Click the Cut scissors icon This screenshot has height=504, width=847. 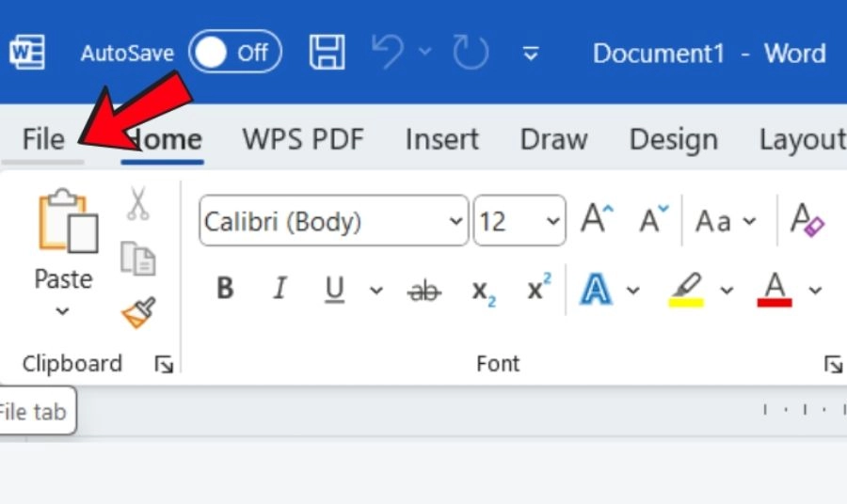click(138, 203)
